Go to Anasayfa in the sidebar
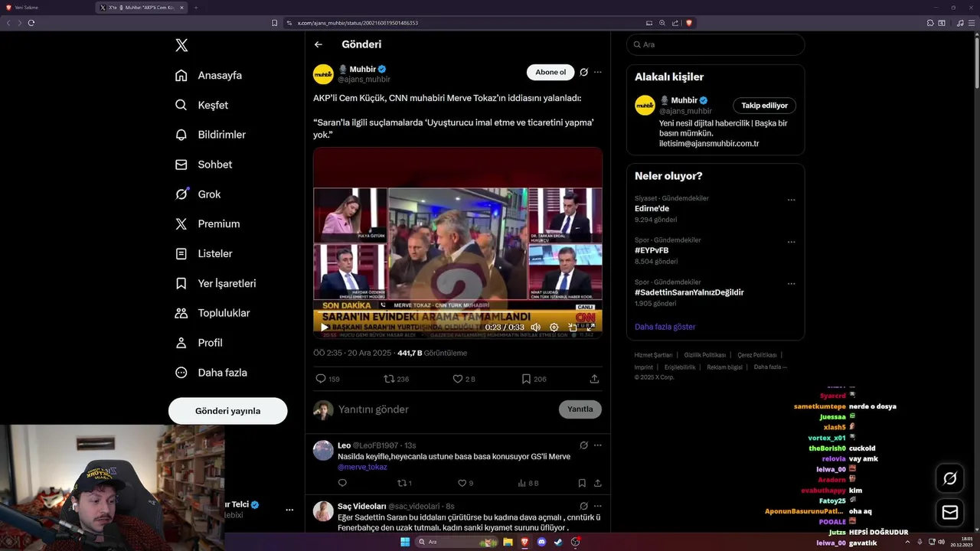 click(209, 75)
